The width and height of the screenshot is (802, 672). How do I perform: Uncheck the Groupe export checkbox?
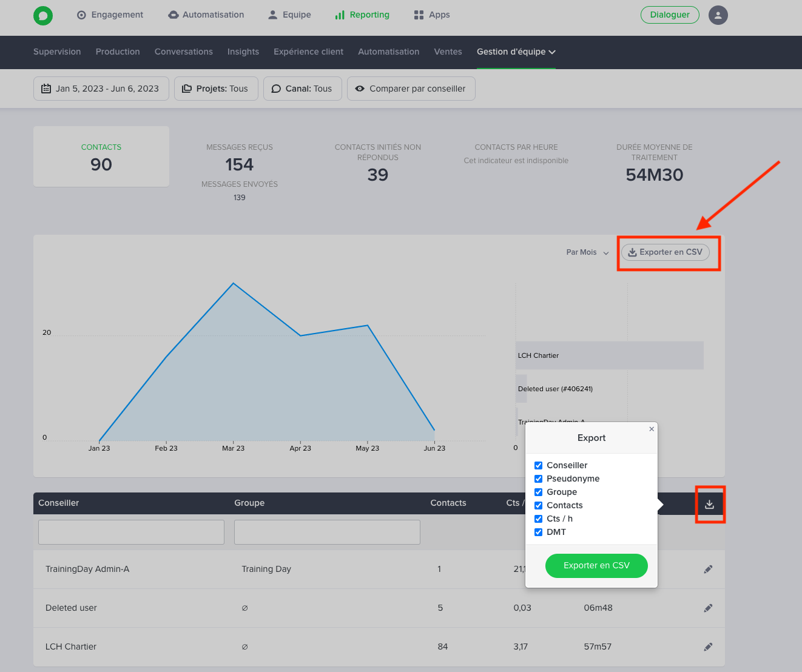pyautogui.click(x=538, y=492)
